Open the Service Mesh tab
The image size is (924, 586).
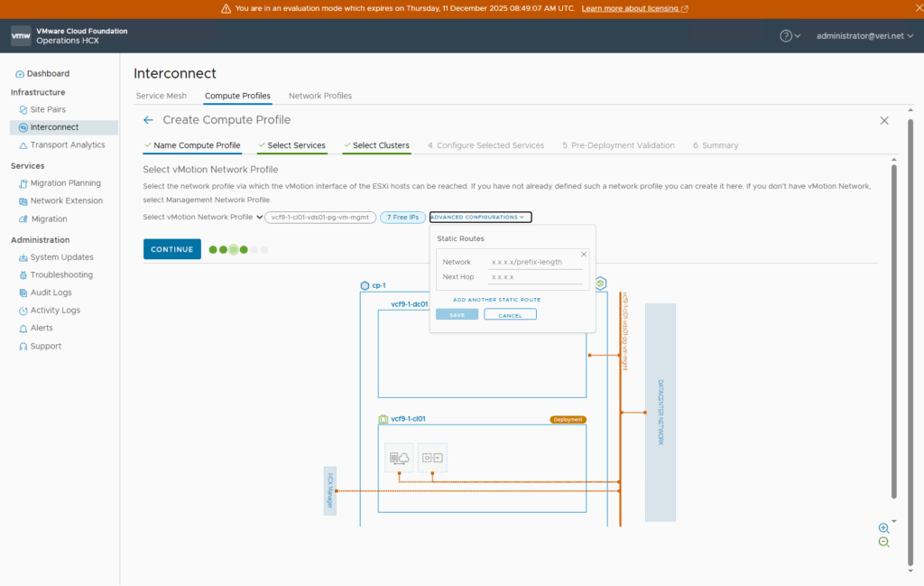pyautogui.click(x=161, y=96)
